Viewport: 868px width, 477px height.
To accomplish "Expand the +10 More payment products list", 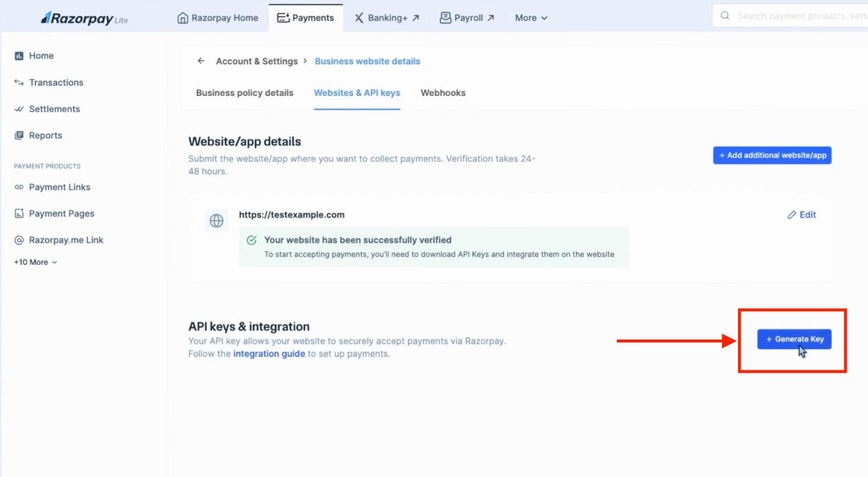I will click(36, 262).
